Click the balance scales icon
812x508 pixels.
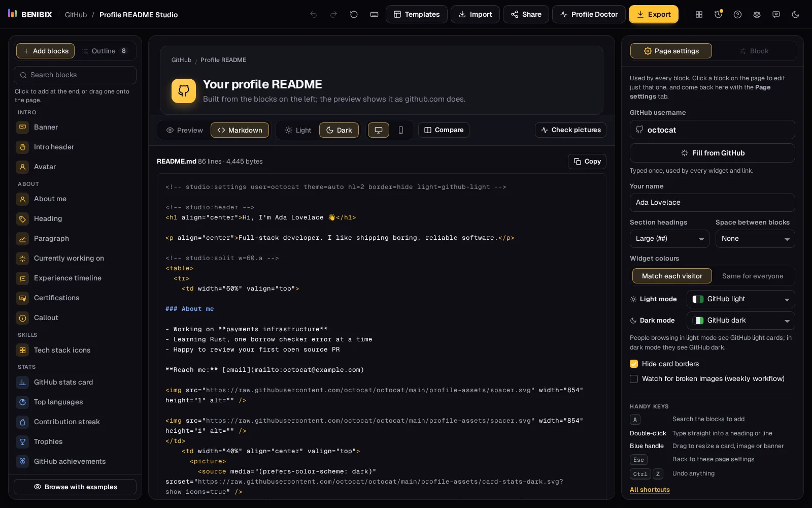coord(757,15)
